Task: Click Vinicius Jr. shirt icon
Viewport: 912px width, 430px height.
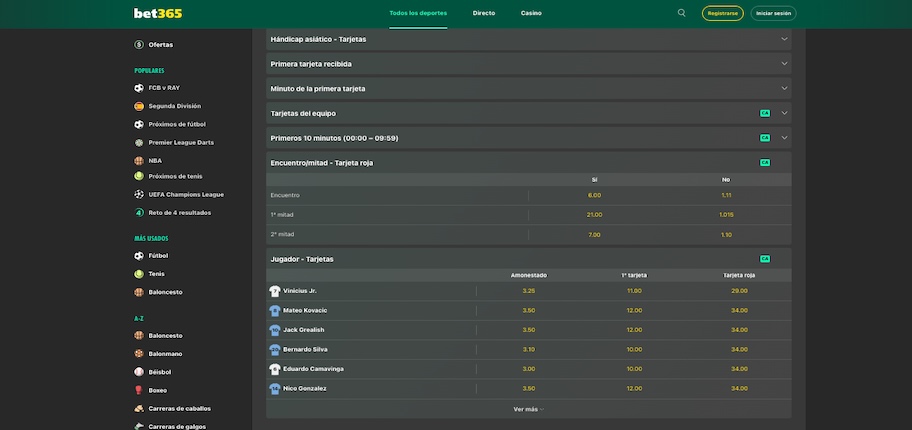Action: coord(275,291)
